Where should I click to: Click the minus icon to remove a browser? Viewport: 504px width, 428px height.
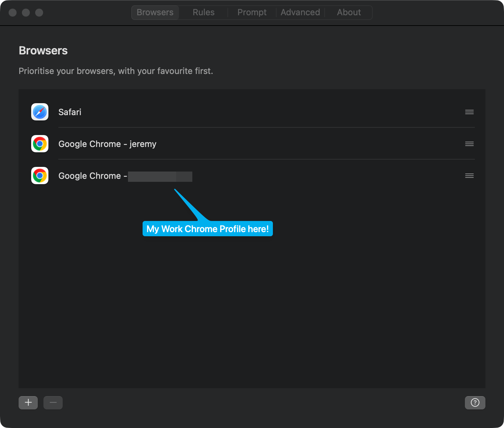point(53,402)
